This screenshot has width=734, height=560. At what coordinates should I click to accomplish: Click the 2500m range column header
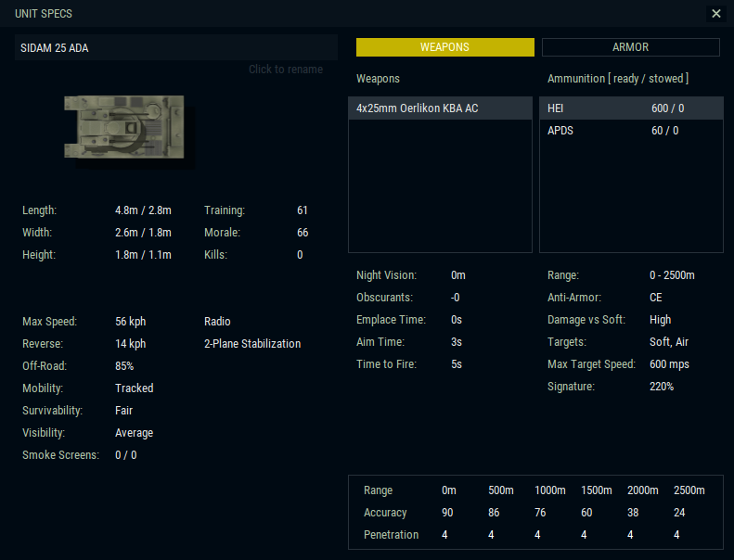click(689, 490)
